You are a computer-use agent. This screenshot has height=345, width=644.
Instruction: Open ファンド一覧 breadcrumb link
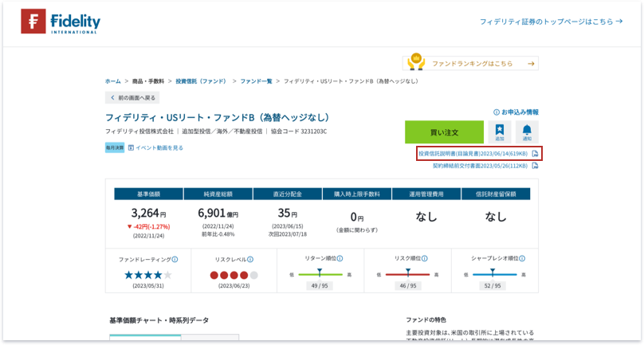point(256,81)
